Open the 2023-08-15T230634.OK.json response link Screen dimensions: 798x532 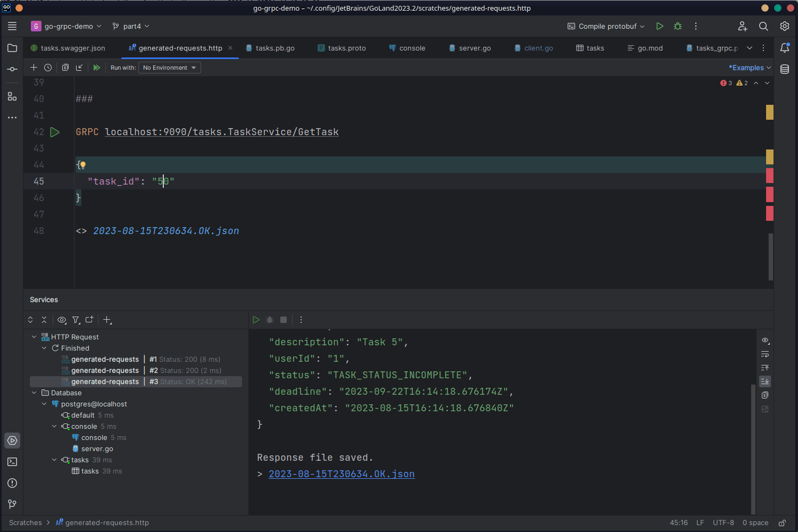[x=341, y=474]
